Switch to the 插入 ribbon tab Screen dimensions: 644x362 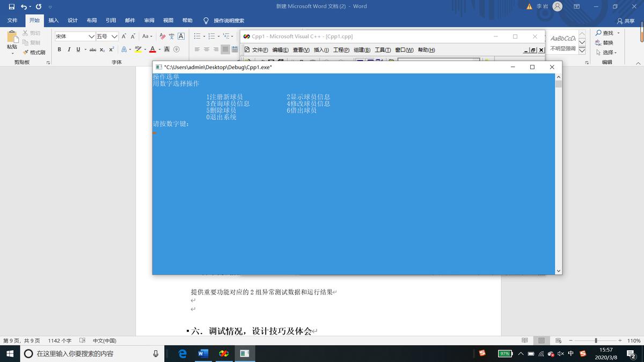point(53,20)
